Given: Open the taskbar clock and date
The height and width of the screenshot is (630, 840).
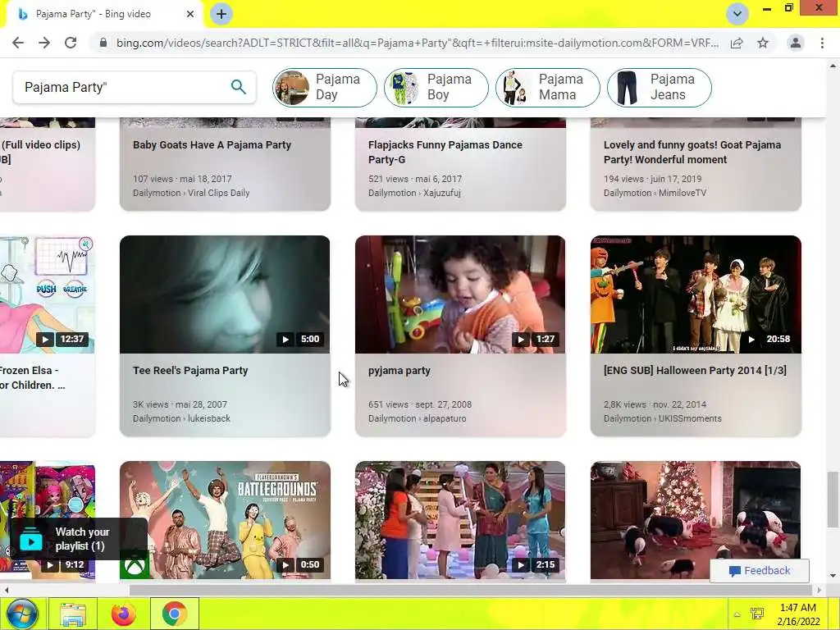Looking at the screenshot, I should [x=798, y=614].
